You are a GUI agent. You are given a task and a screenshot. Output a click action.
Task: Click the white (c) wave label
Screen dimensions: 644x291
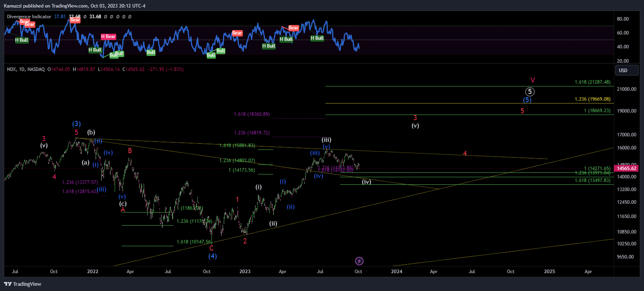[123, 204]
